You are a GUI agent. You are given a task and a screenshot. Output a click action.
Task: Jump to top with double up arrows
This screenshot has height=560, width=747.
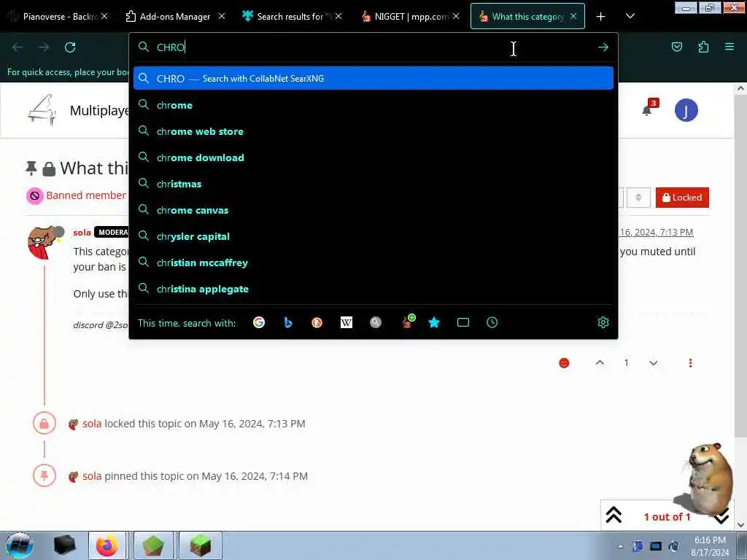click(614, 514)
